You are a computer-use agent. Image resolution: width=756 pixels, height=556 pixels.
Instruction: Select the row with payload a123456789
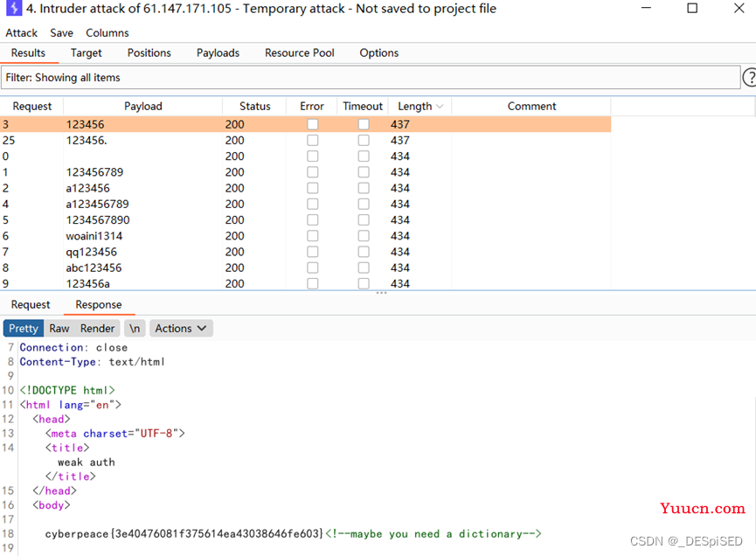click(x=306, y=204)
